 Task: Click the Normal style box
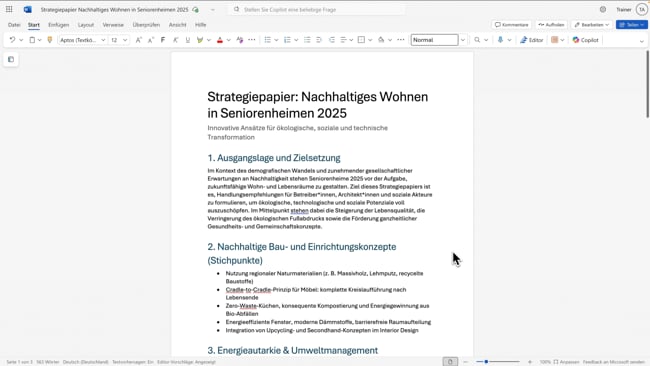[434, 40]
